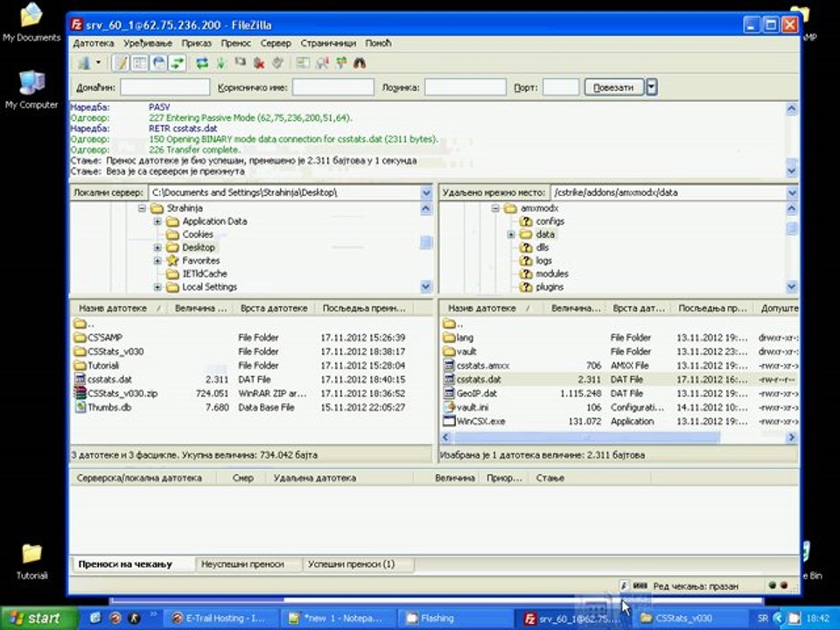
Task: Expand the data remote tree folder
Action: [511, 234]
